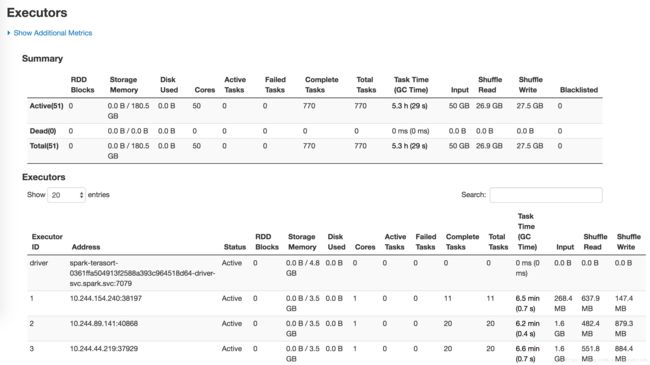Sort executors by Executor ID column
The height and width of the screenshot is (365, 650).
47,242
